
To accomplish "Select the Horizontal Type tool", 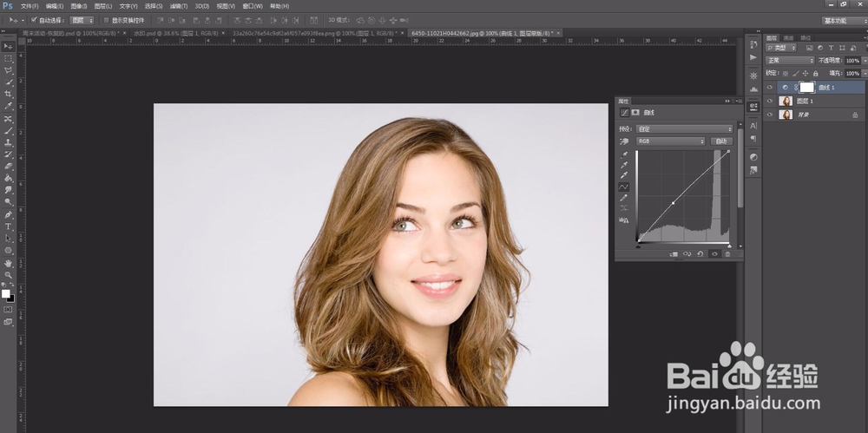I will pyautogui.click(x=9, y=226).
